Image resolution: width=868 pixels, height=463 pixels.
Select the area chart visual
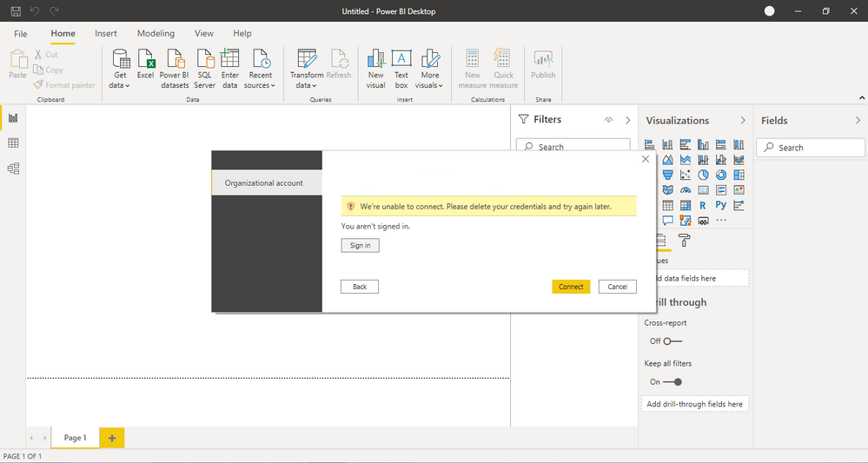point(667,160)
